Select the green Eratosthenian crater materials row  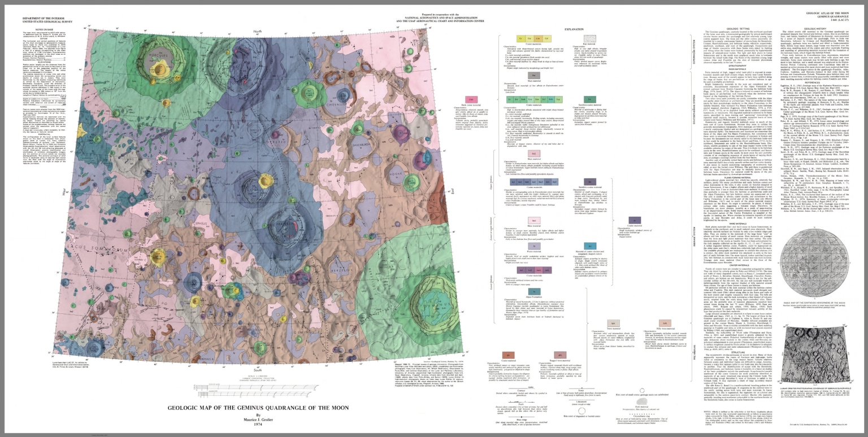(535, 99)
